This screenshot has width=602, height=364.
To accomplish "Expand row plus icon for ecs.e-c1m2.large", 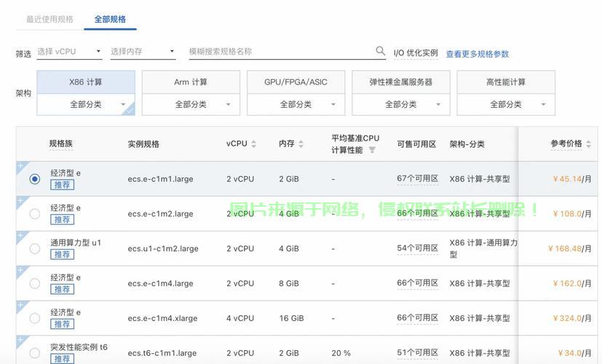I will (x=20, y=201).
